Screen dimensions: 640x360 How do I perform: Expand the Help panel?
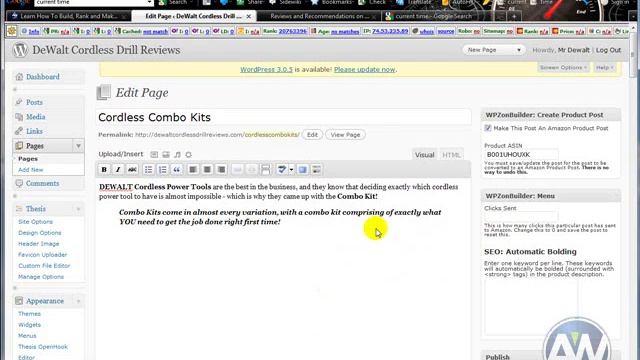click(604, 67)
